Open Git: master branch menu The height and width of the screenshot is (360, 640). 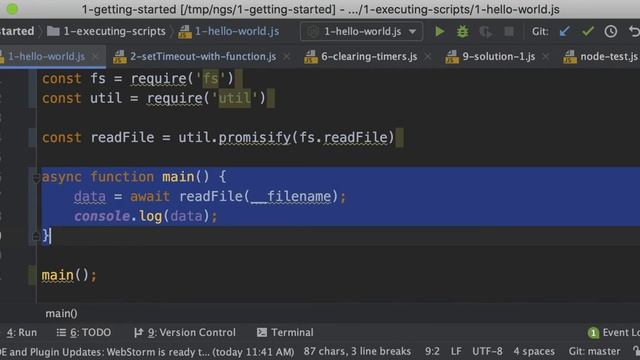(x=594, y=351)
